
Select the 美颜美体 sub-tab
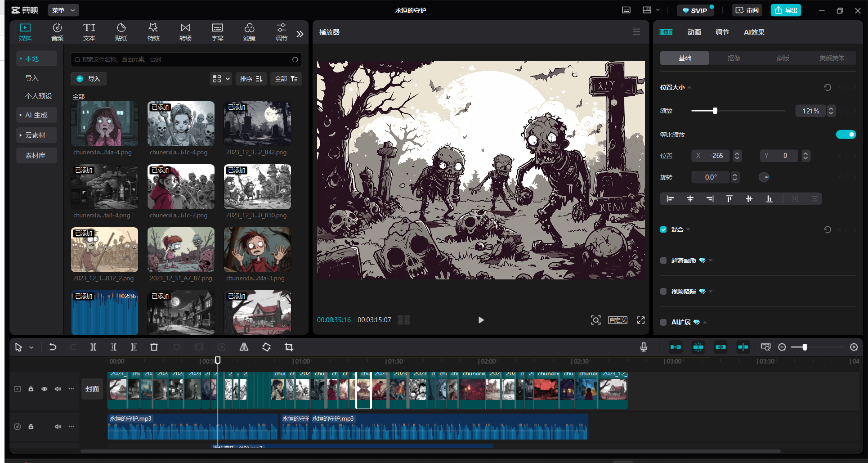tap(832, 58)
